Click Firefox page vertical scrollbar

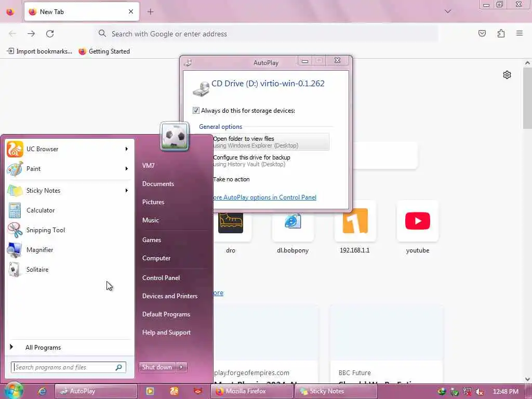pyautogui.click(x=527, y=98)
